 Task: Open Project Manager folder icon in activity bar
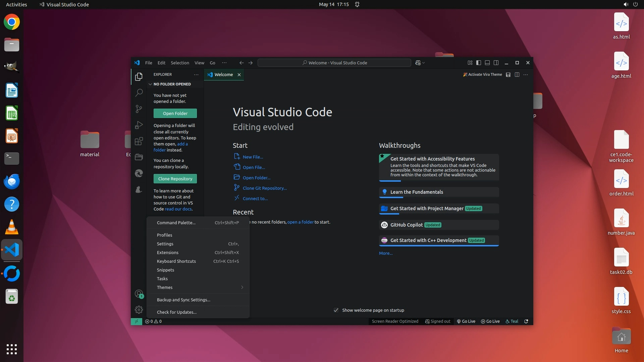139,157
